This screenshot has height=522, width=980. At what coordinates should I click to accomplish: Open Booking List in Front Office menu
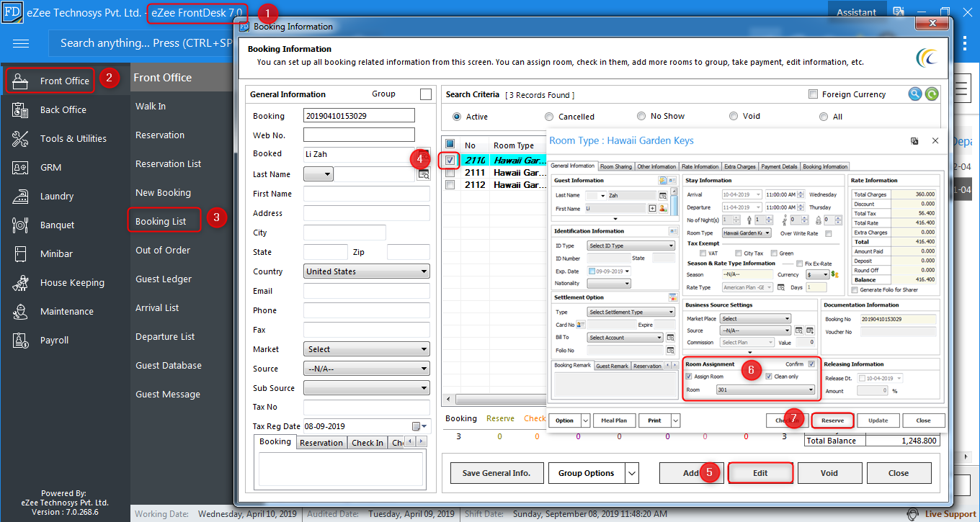point(161,221)
